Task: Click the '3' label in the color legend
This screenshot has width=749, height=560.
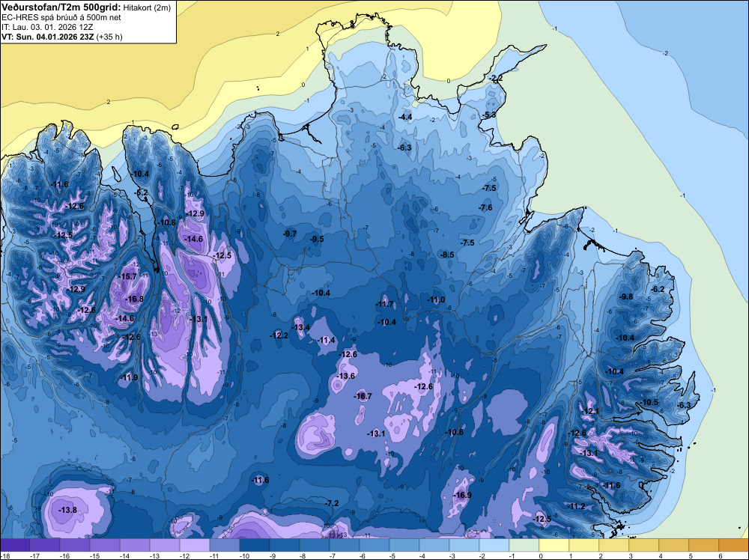Action: 631,556
